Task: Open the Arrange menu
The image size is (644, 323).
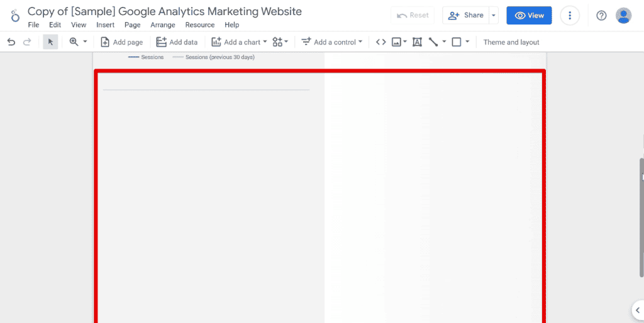Action: point(163,25)
